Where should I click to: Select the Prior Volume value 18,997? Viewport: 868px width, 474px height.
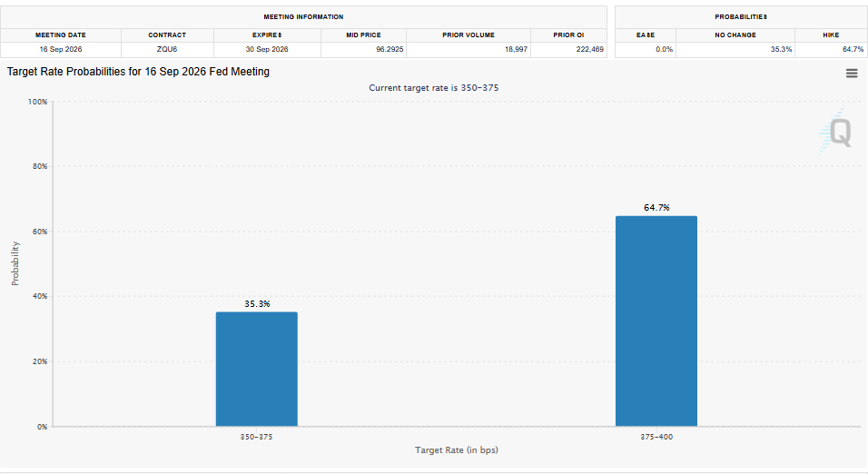click(516, 49)
